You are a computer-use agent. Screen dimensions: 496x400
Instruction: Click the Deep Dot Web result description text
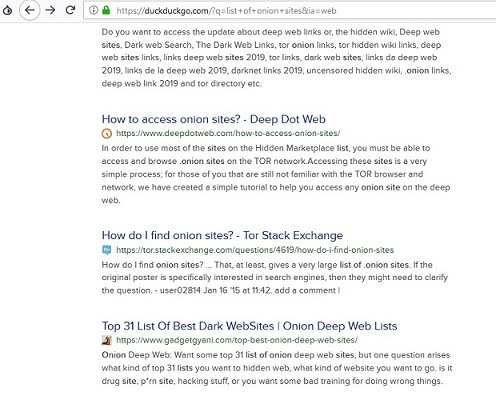(x=276, y=174)
